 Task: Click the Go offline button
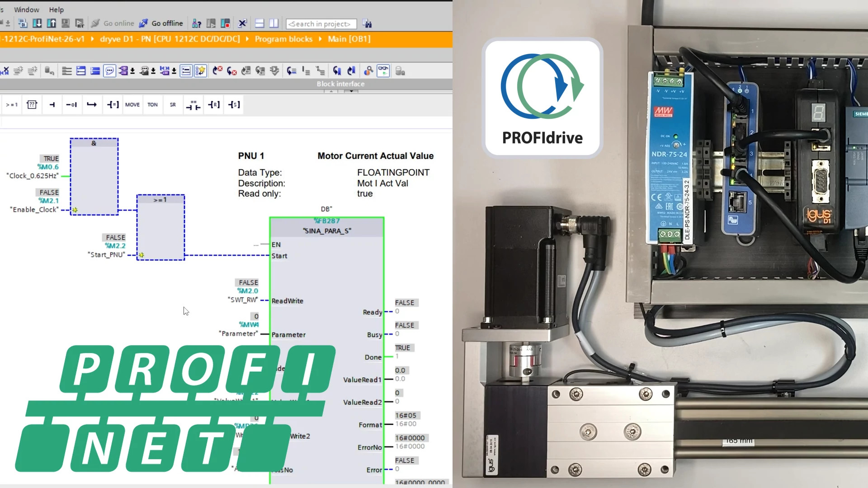tap(161, 23)
